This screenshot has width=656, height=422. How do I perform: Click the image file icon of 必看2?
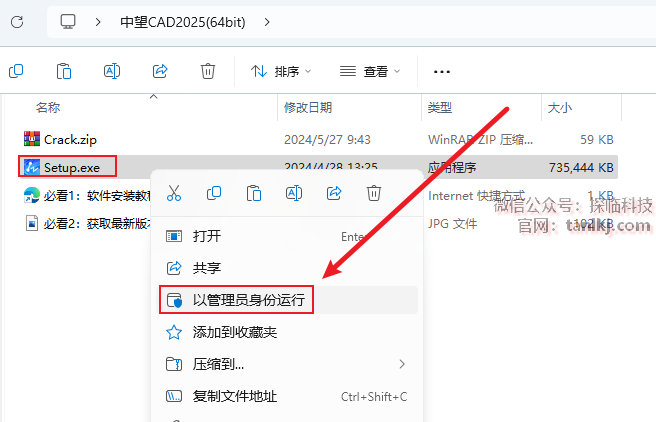(x=32, y=223)
